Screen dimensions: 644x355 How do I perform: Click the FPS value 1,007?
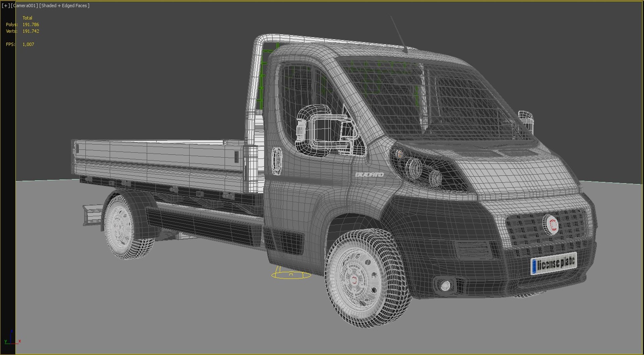coord(28,44)
